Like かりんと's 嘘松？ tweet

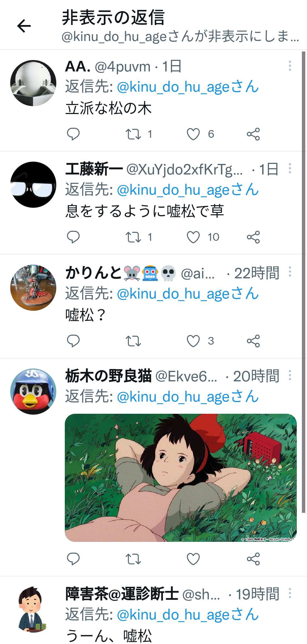click(193, 341)
